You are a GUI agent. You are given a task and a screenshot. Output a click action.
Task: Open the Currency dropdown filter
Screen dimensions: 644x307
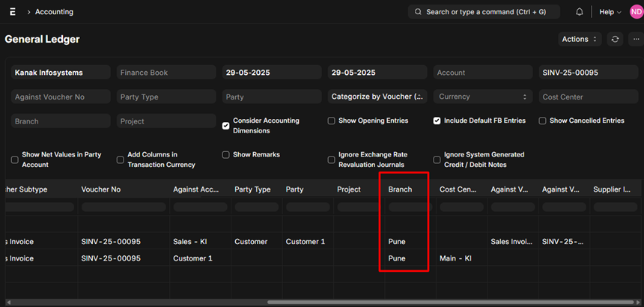point(483,97)
